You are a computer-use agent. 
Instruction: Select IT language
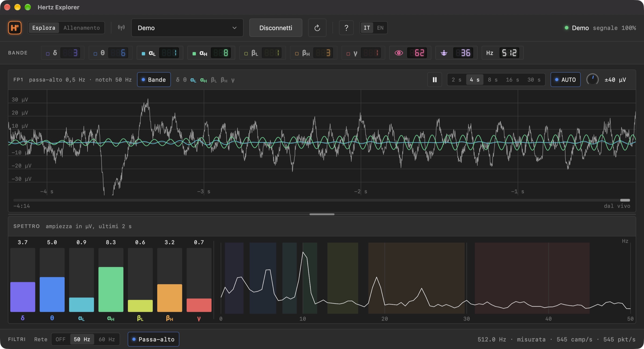[367, 28]
